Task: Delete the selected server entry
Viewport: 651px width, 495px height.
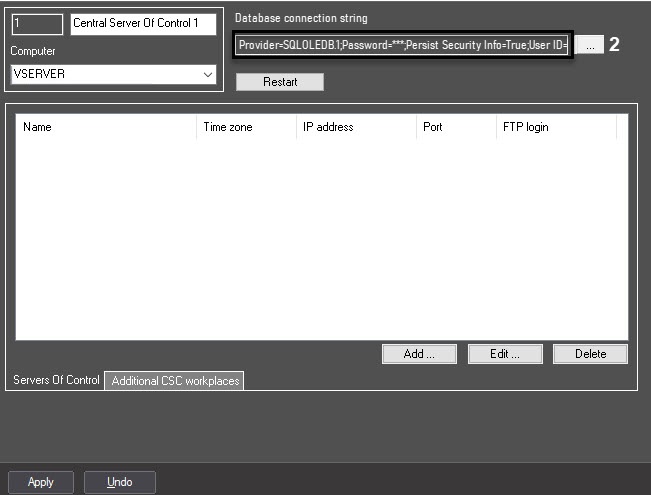Action: coord(590,354)
